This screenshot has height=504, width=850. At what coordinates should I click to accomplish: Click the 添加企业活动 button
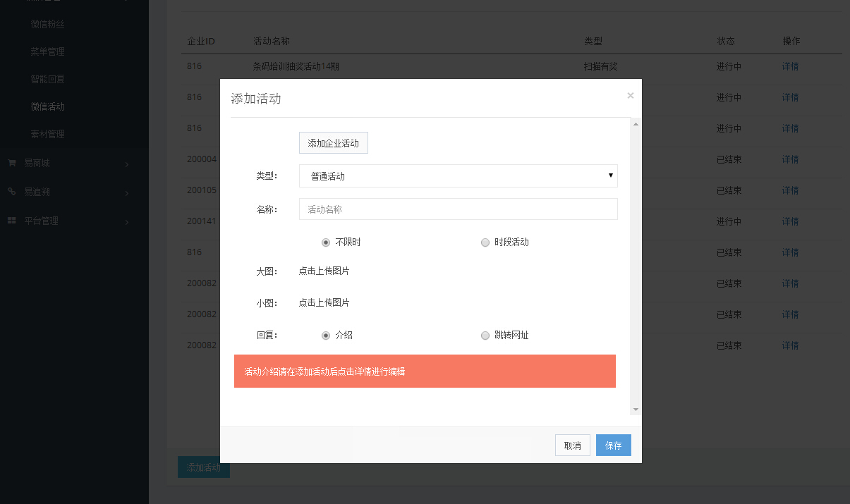[334, 143]
